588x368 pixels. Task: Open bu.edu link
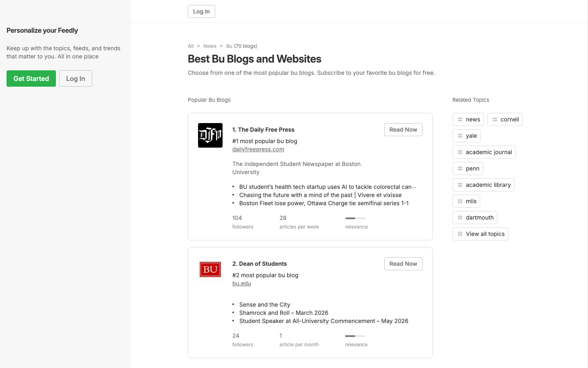coord(242,283)
